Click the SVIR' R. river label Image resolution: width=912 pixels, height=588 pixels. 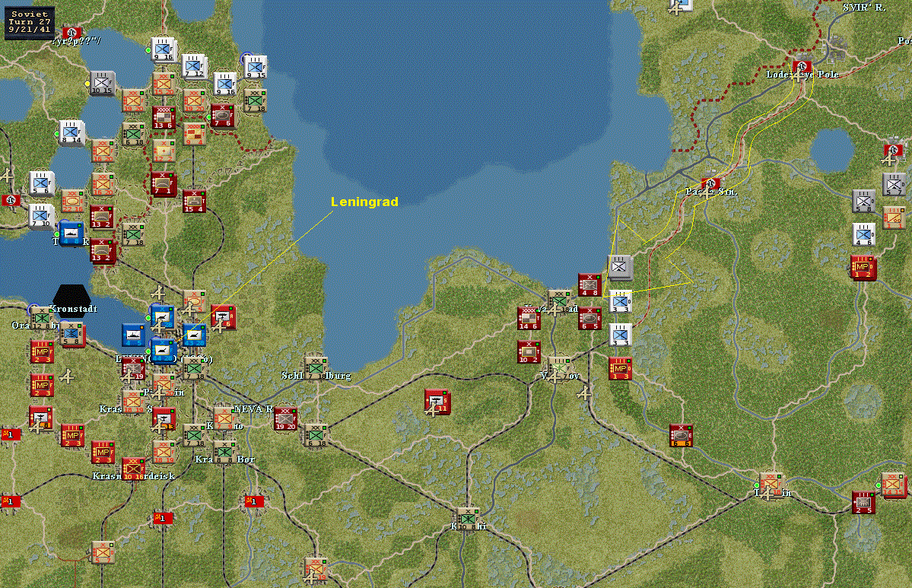(x=864, y=8)
